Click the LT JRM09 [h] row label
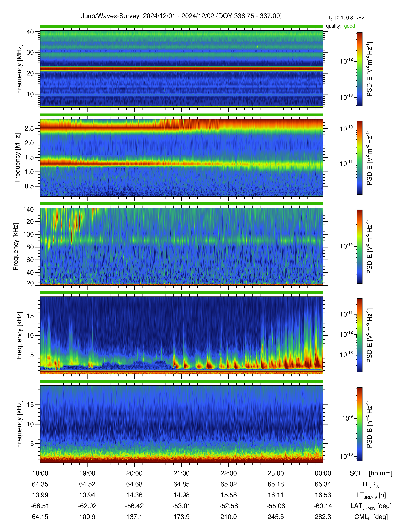 pos(371,495)
